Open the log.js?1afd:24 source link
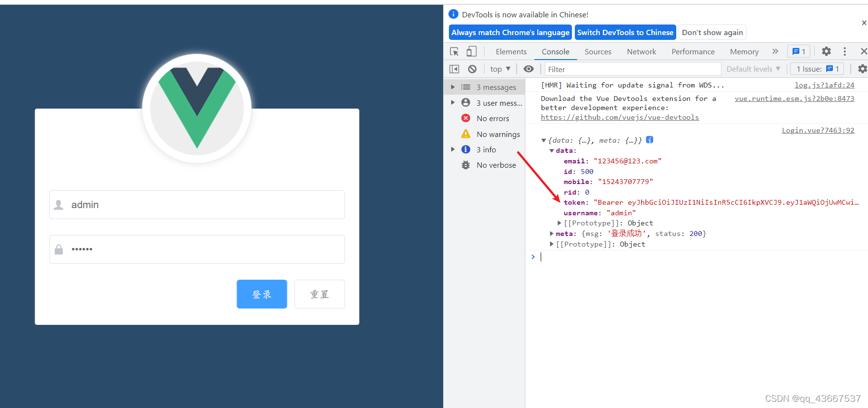The width and height of the screenshot is (868, 408). [x=824, y=85]
